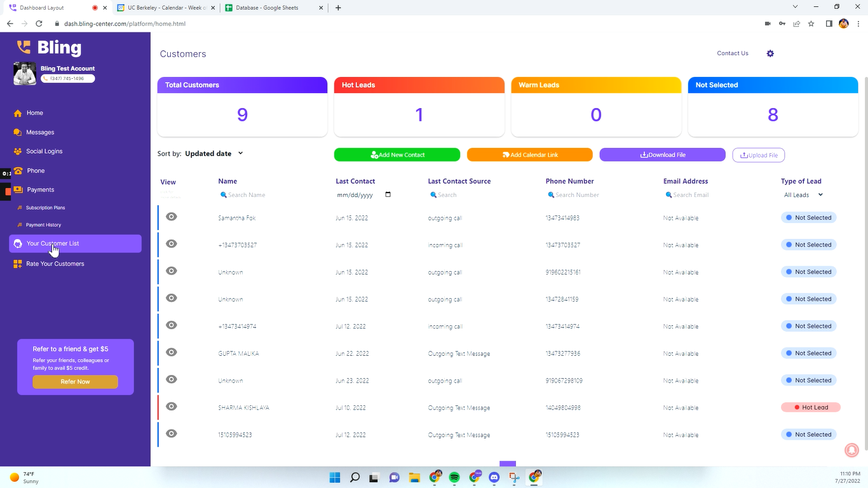868x488 pixels.
Task: Open the date picker calendar icon in Last Contact
Action: pyautogui.click(x=388, y=194)
